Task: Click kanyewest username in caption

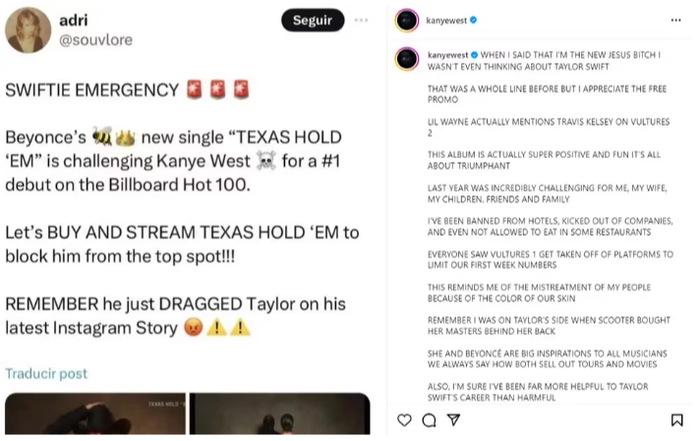Action: pyautogui.click(x=448, y=55)
